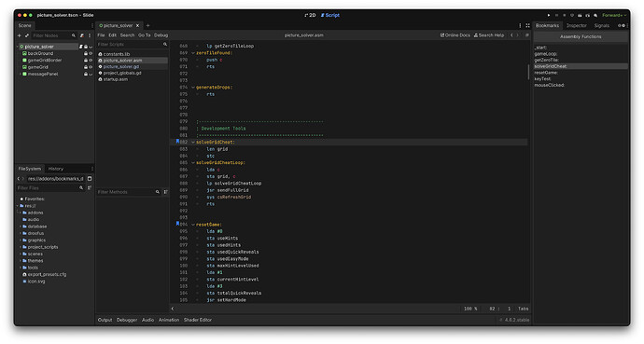Select the gameGrid node

37,67
